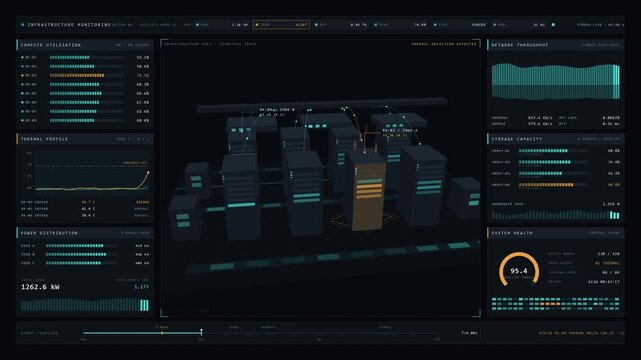Click the orange thermal delta ticker message
The width and height of the screenshot is (641, 360).
point(581,333)
